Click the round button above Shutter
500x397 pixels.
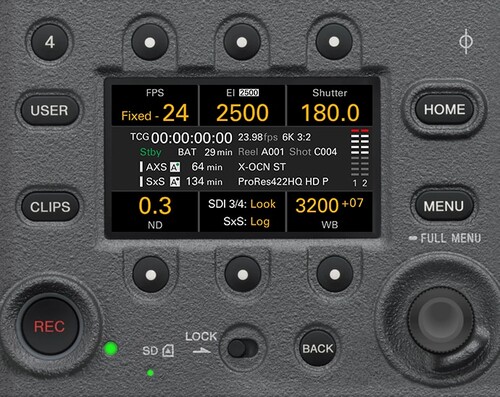click(x=334, y=42)
